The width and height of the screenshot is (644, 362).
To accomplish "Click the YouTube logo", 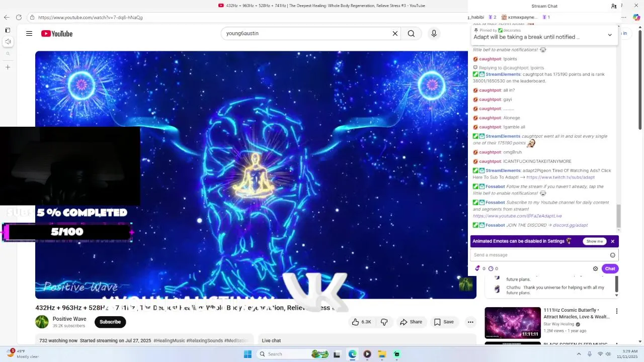I will pyautogui.click(x=57, y=34).
